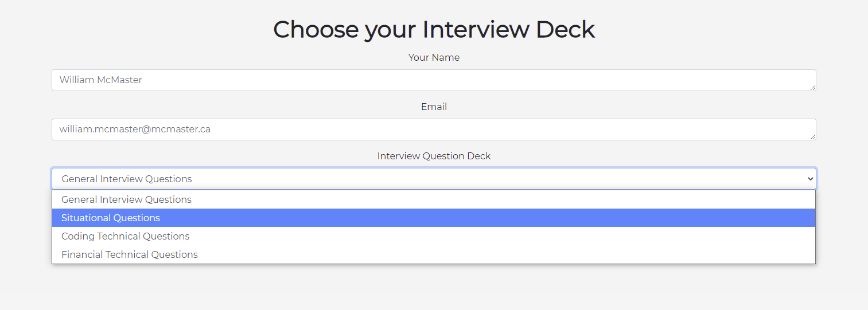This screenshot has height=310, width=868.
Task: Click the "Interview Question Deck" label
Action: point(434,156)
